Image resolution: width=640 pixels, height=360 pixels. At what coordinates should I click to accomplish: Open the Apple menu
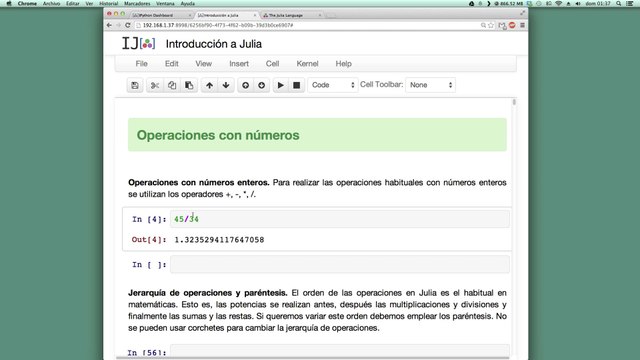tap(9, 3)
